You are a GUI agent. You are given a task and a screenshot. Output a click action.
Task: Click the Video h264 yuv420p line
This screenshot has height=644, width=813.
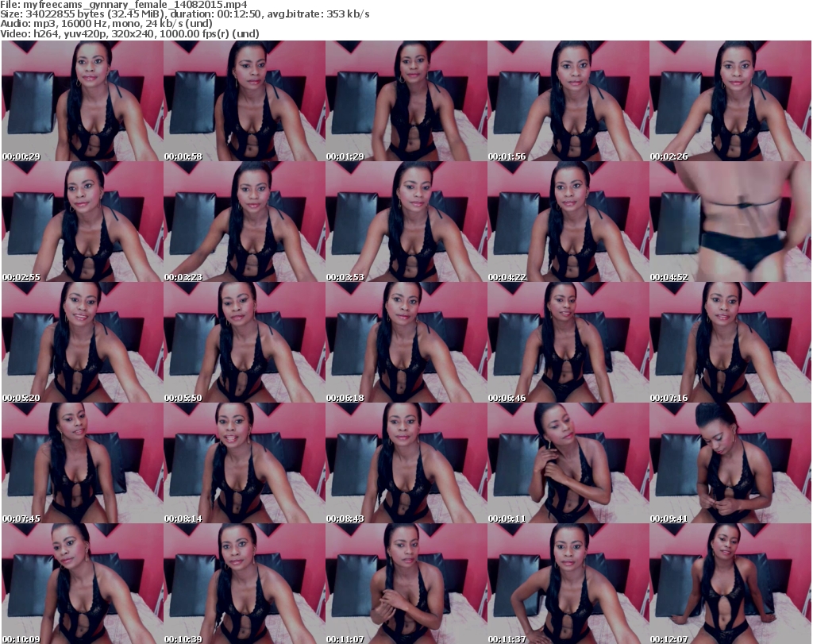[129, 33]
